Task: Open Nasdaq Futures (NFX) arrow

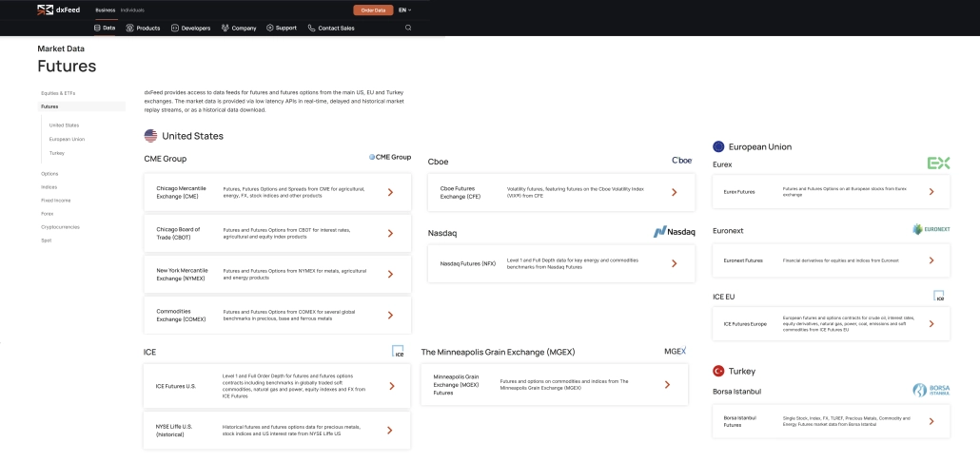Action: coord(675,263)
